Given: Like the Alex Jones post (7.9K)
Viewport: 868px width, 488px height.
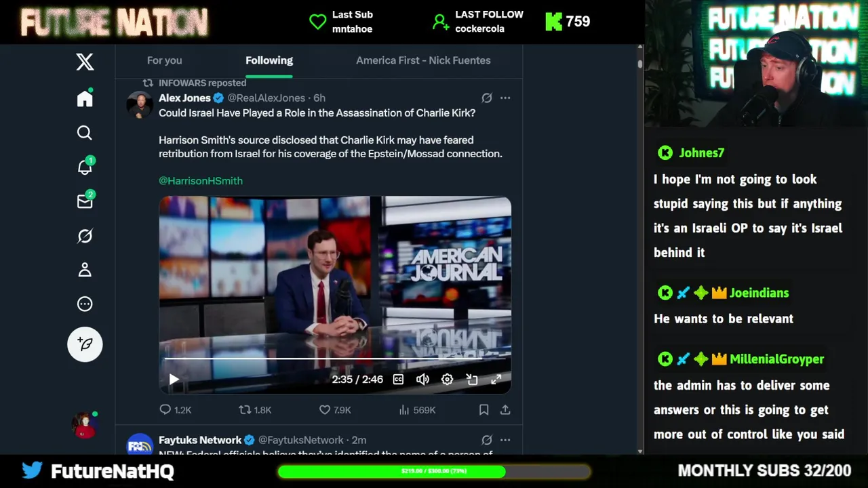Looking at the screenshot, I should [335, 410].
